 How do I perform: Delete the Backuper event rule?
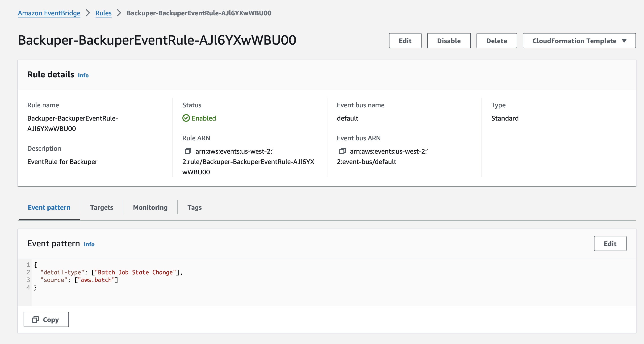click(x=497, y=41)
